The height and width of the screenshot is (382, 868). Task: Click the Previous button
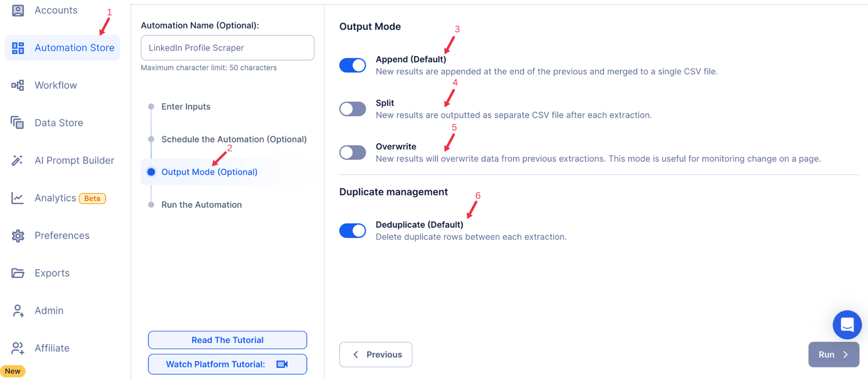[376, 354]
